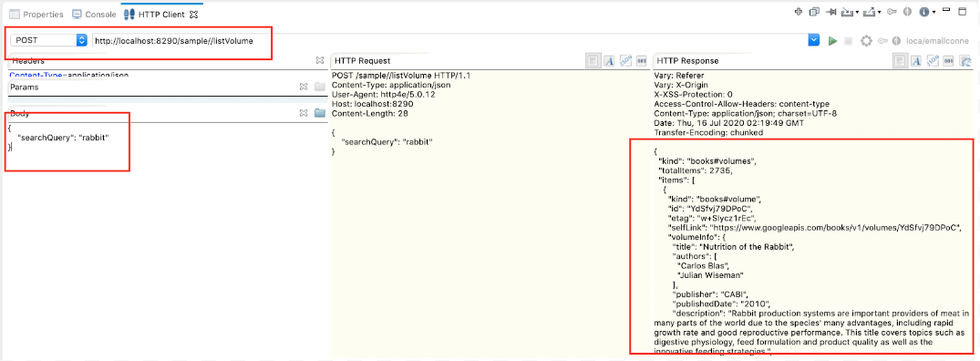The height and width of the screenshot is (361, 980).
Task: Clear the Params section with its X icon
Action: tap(304, 87)
